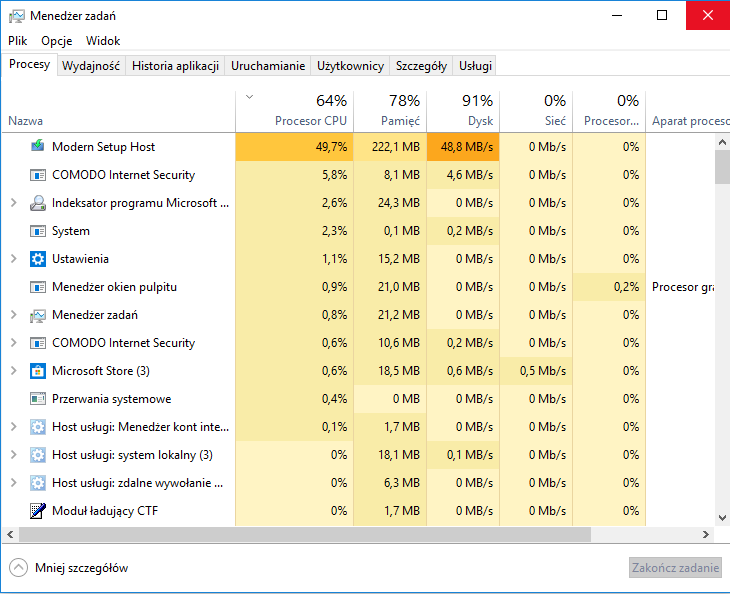The image size is (730, 594).
Task: Select the Modern Setup Host row name
Action: pos(103,147)
